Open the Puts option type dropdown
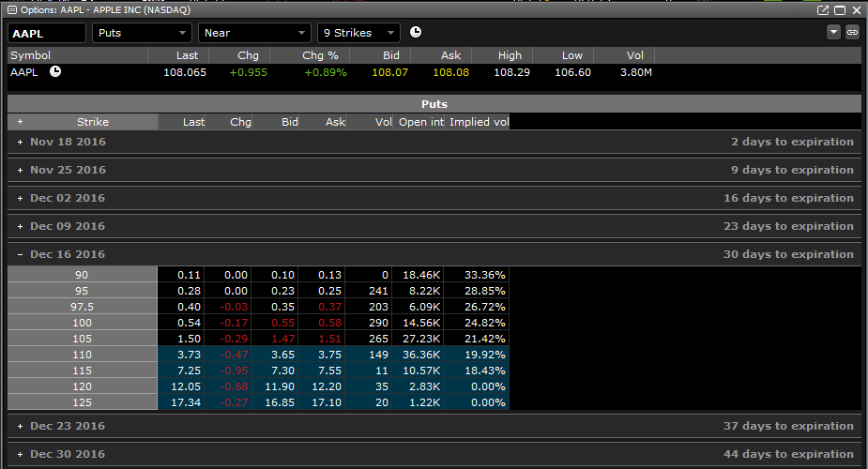The height and width of the screenshot is (469, 868). [142, 33]
